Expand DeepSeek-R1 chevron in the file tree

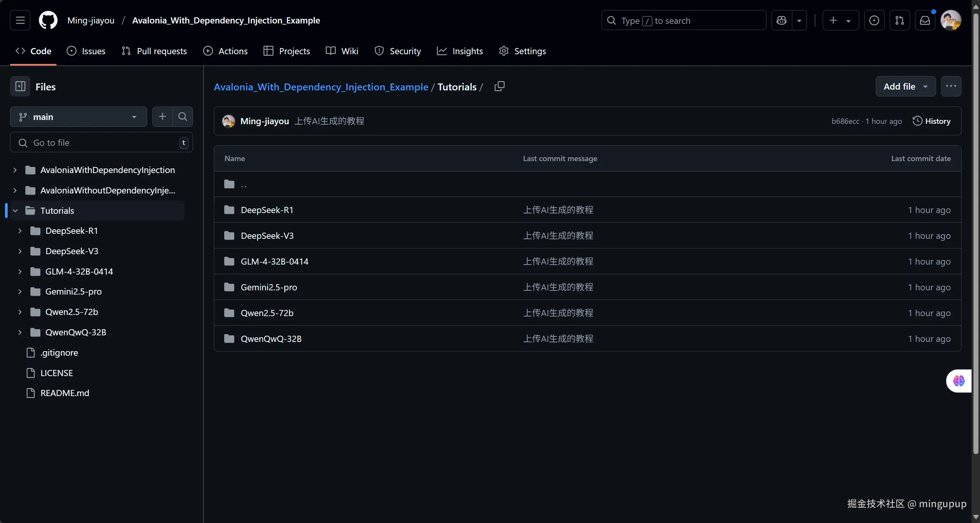[x=20, y=230]
